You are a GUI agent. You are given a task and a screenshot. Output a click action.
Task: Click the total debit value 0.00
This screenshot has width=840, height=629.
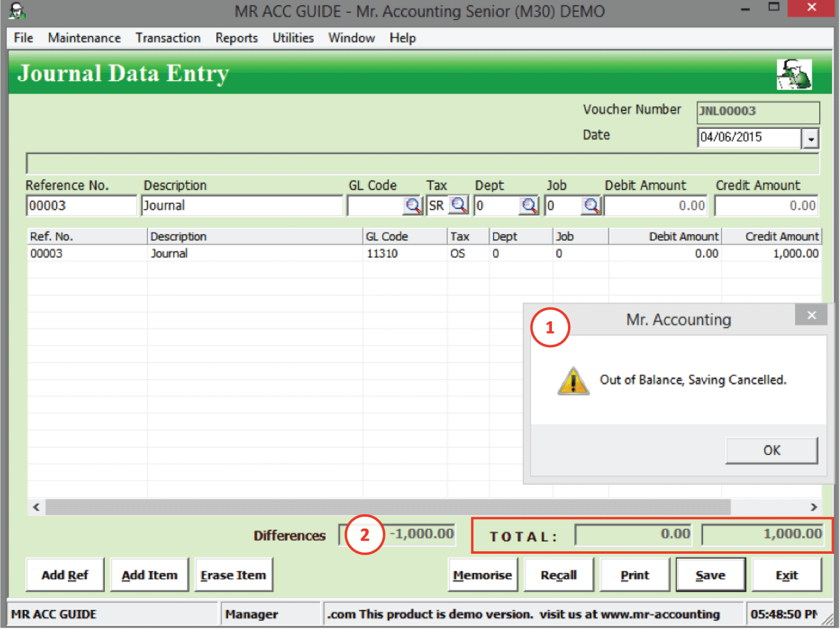click(x=633, y=534)
